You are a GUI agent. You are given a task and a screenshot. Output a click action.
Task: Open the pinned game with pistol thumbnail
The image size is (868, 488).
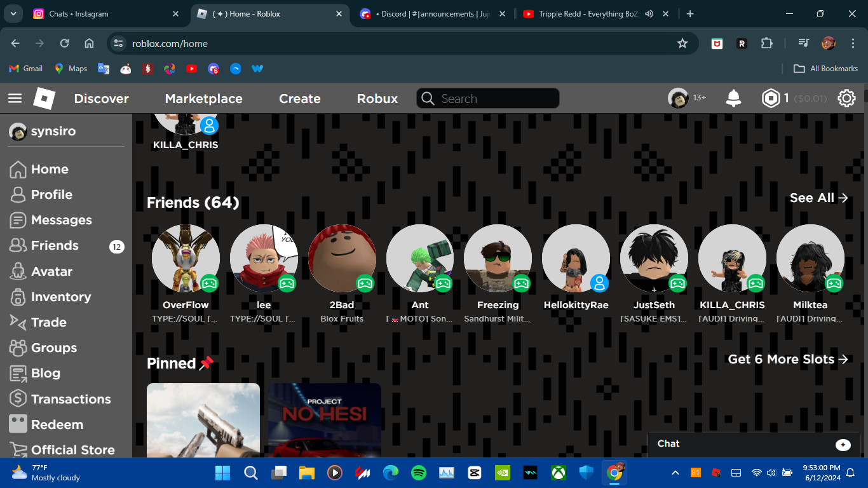203,420
